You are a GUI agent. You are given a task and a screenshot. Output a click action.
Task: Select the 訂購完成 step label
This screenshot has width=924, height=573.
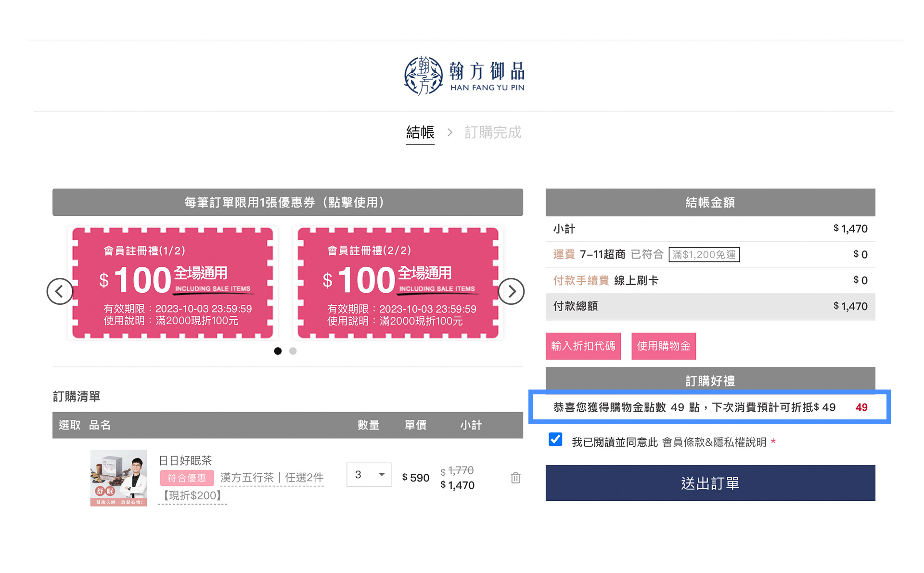click(492, 132)
